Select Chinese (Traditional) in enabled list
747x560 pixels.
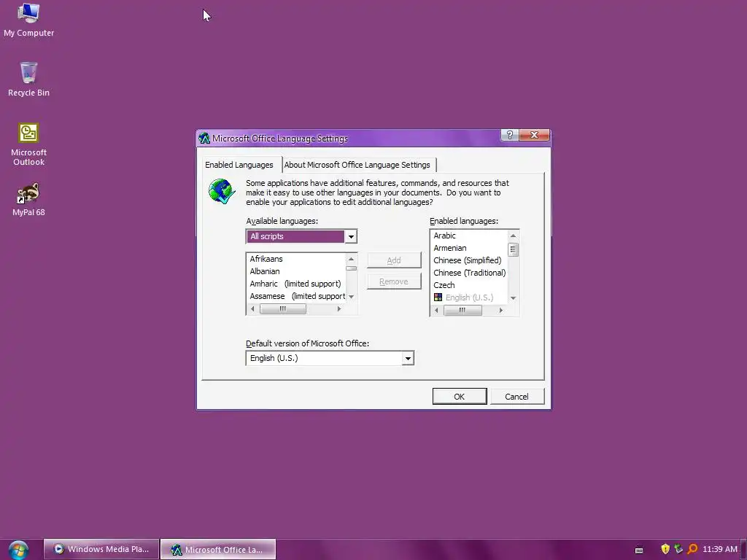[469, 273]
